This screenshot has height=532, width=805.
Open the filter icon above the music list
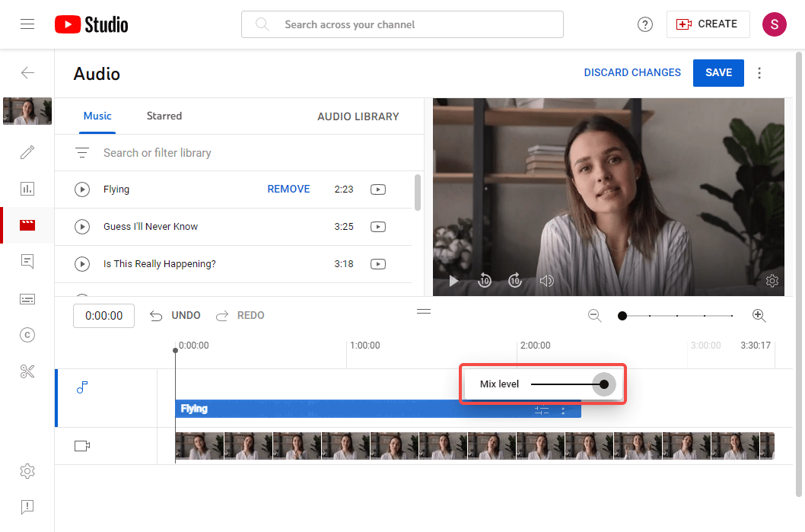81,152
